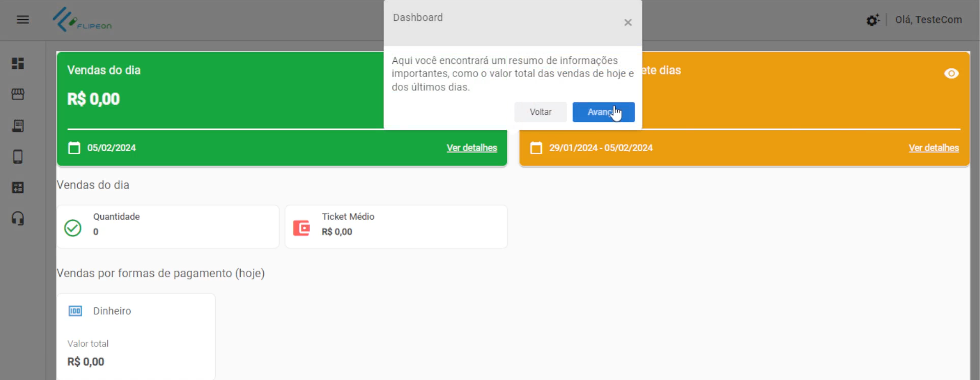Image resolution: width=980 pixels, height=380 pixels.
Task: Click the calendar icon beside 29/01/2024 - 05/02/2024
Action: point(536,148)
